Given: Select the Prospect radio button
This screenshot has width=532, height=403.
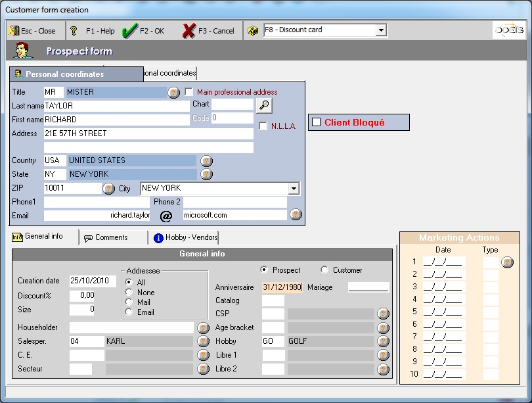Looking at the screenshot, I should [x=263, y=270].
